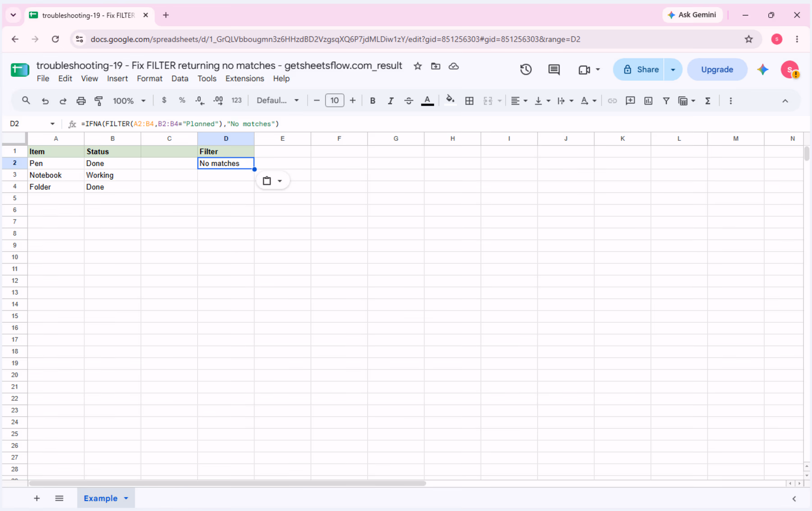Open the File menu
The image size is (812, 511).
click(x=43, y=79)
